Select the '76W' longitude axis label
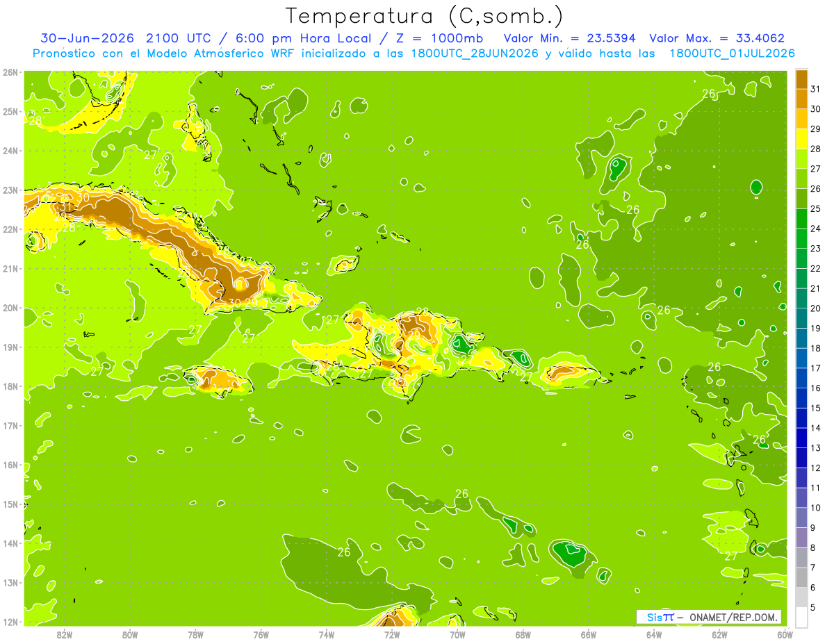The image size is (834, 644). [x=261, y=634]
